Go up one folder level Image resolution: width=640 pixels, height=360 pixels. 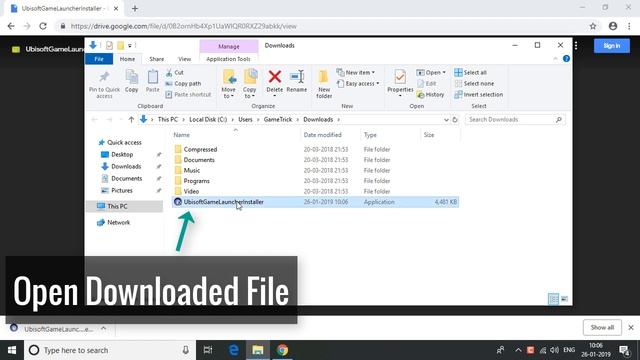[131, 120]
